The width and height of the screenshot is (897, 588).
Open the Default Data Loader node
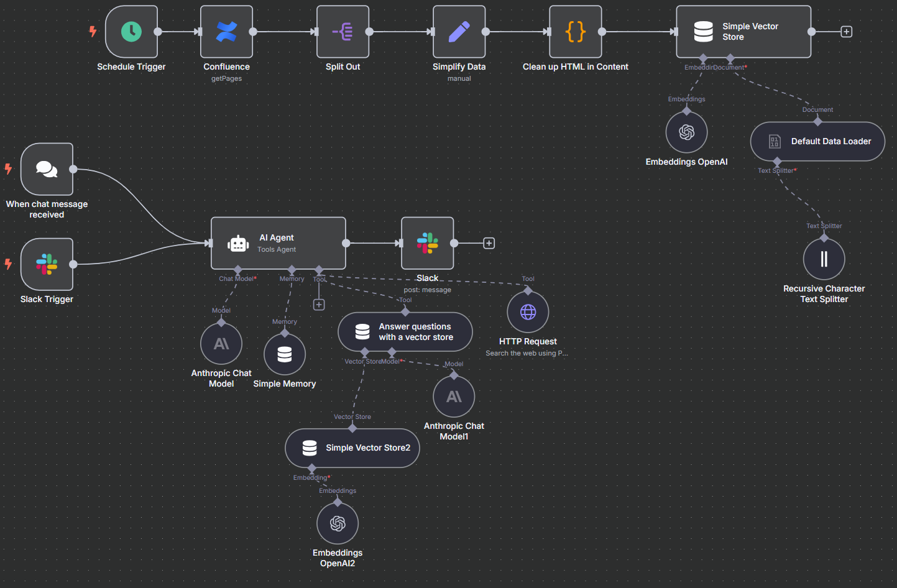pyautogui.click(x=817, y=142)
